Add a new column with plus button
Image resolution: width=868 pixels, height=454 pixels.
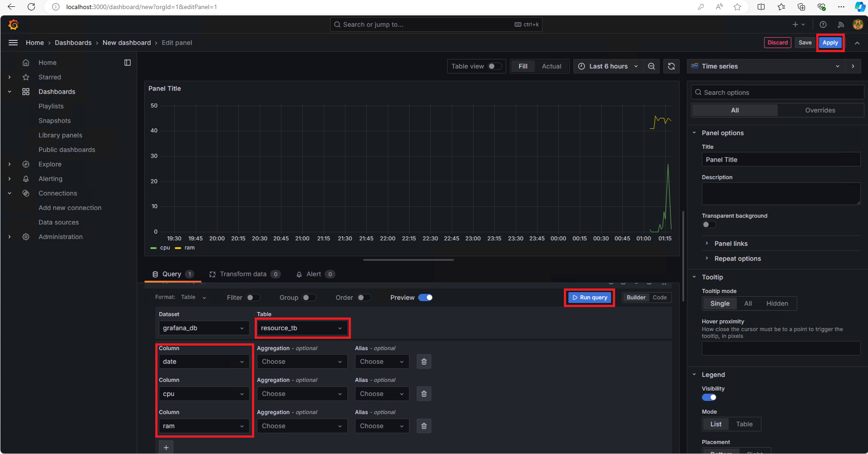(x=166, y=447)
